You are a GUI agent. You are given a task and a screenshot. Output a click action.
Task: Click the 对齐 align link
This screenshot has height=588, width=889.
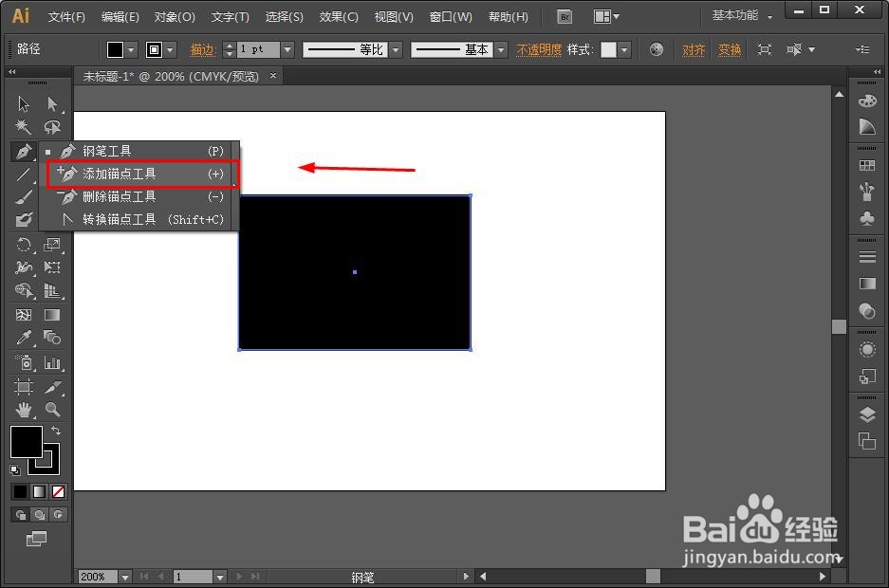tap(694, 50)
